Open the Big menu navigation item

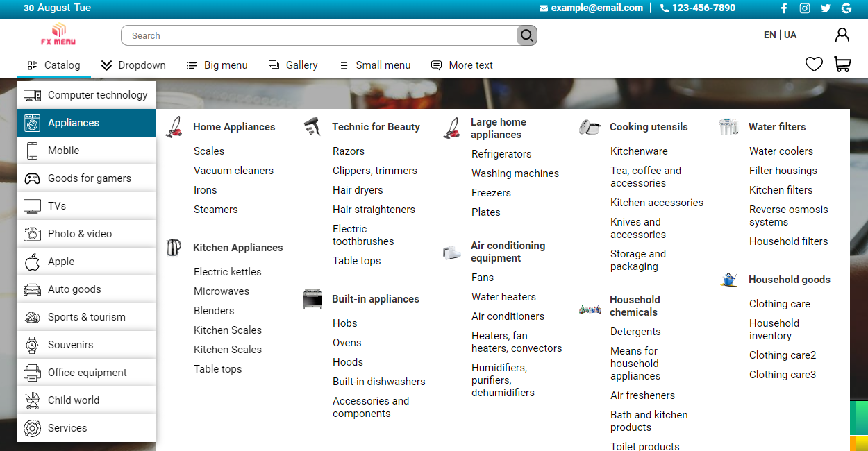tap(217, 65)
